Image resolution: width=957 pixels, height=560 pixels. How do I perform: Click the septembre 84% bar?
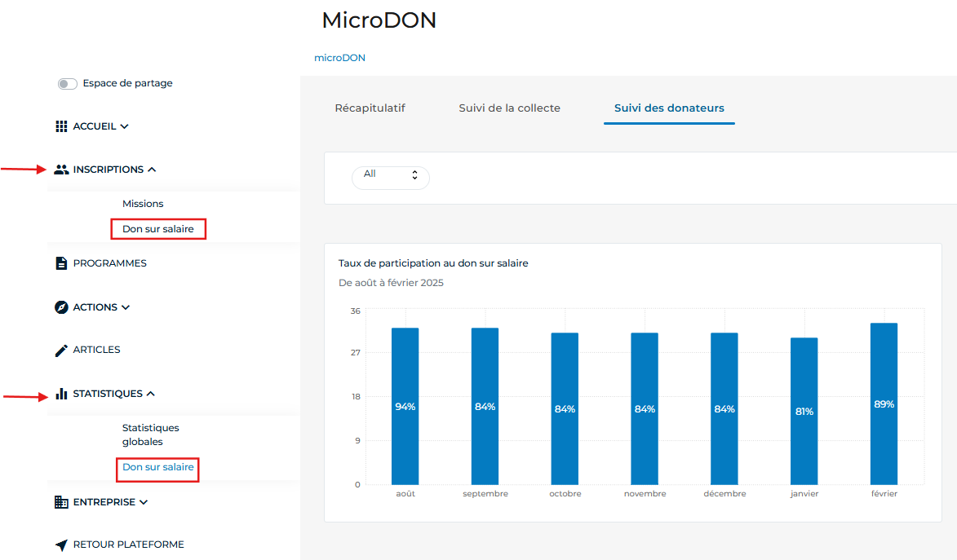[485, 406]
